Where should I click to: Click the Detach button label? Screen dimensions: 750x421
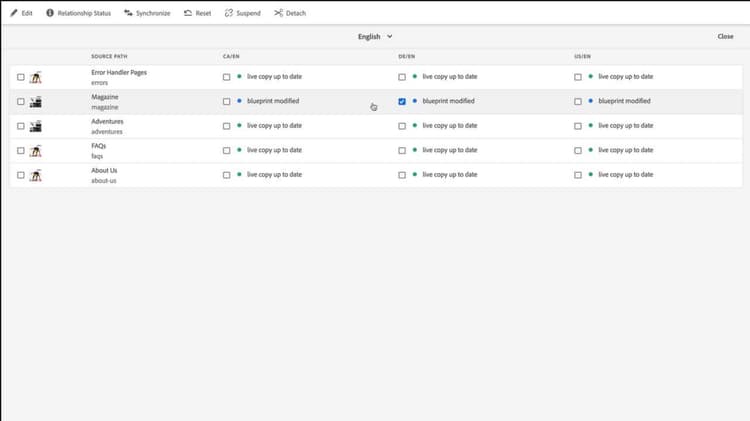pyautogui.click(x=296, y=13)
